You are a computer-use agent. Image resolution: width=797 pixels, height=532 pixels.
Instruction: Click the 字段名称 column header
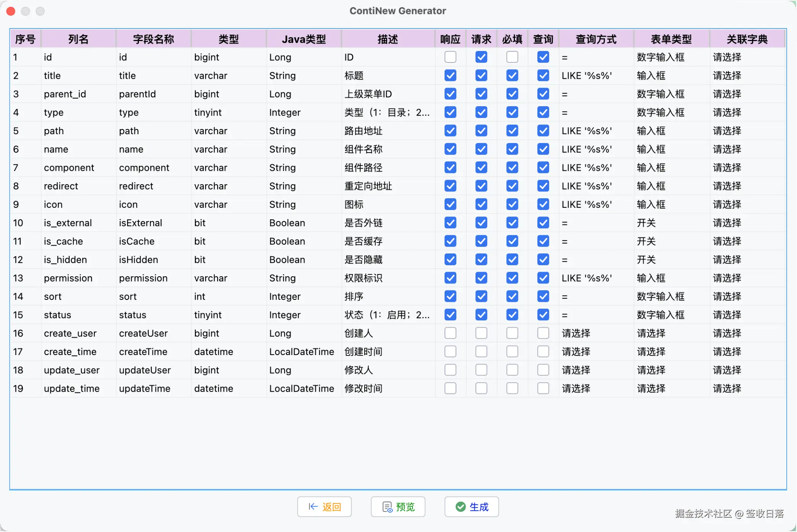(x=153, y=38)
